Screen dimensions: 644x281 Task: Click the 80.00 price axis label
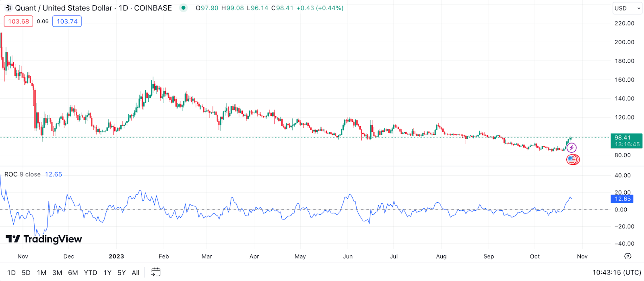point(623,155)
